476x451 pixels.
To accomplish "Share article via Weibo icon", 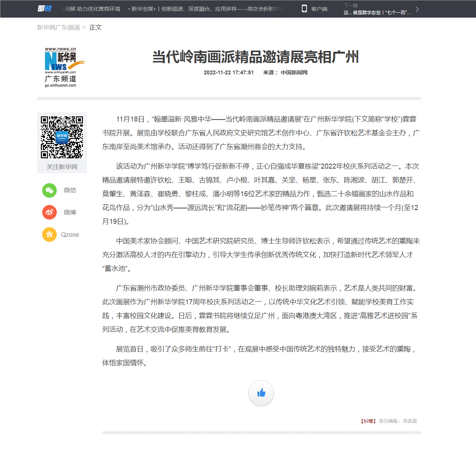I will (49, 212).
